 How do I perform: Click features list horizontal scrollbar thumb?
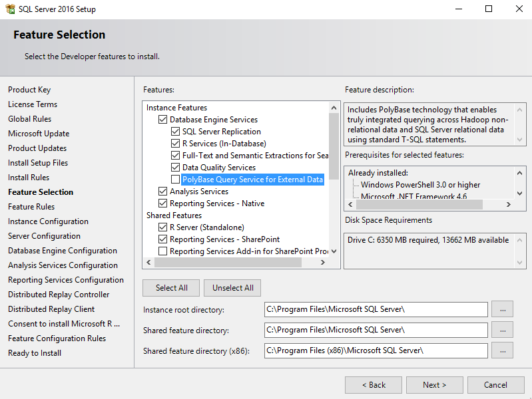point(228,263)
